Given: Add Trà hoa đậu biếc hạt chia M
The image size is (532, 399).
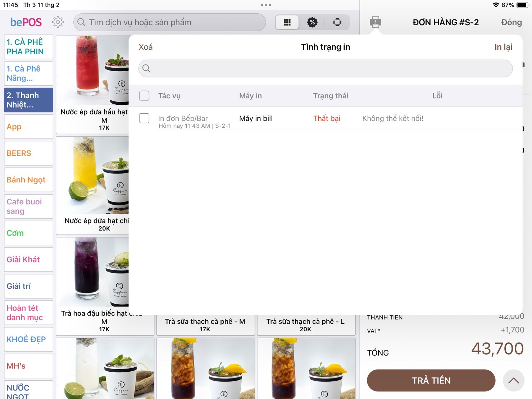Looking at the screenshot, I should tap(93, 286).
